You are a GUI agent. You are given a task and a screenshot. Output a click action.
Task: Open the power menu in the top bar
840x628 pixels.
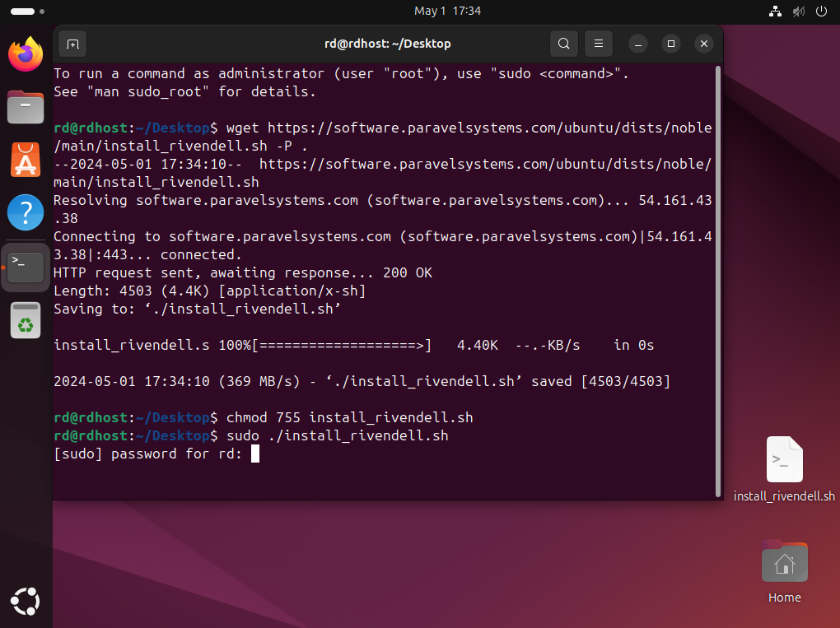pyautogui.click(x=820, y=12)
